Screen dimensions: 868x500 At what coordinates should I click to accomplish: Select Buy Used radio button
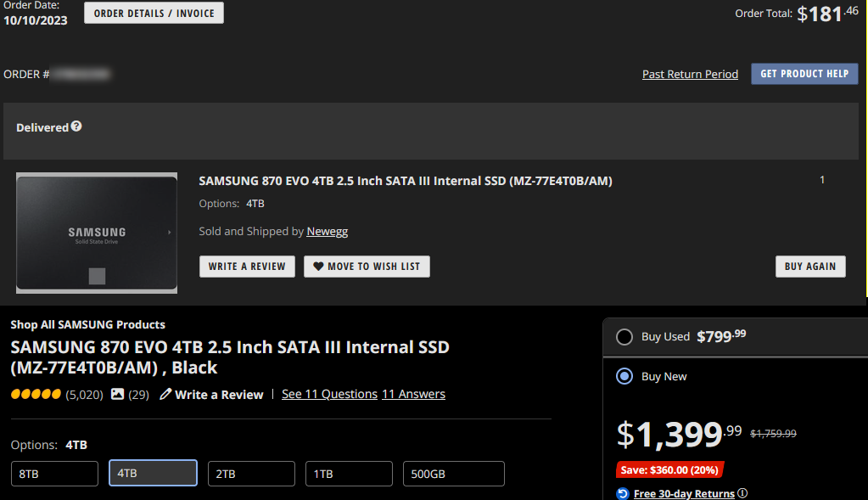(624, 337)
